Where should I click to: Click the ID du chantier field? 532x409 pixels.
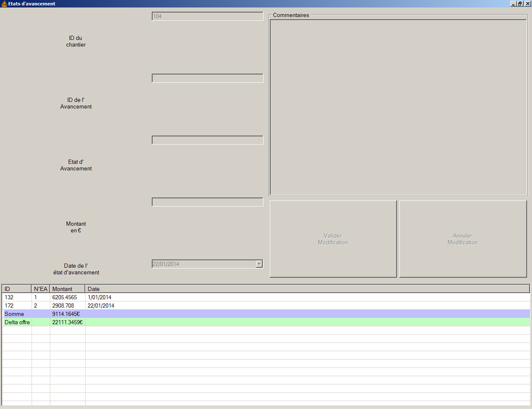click(x=207, y=17)
